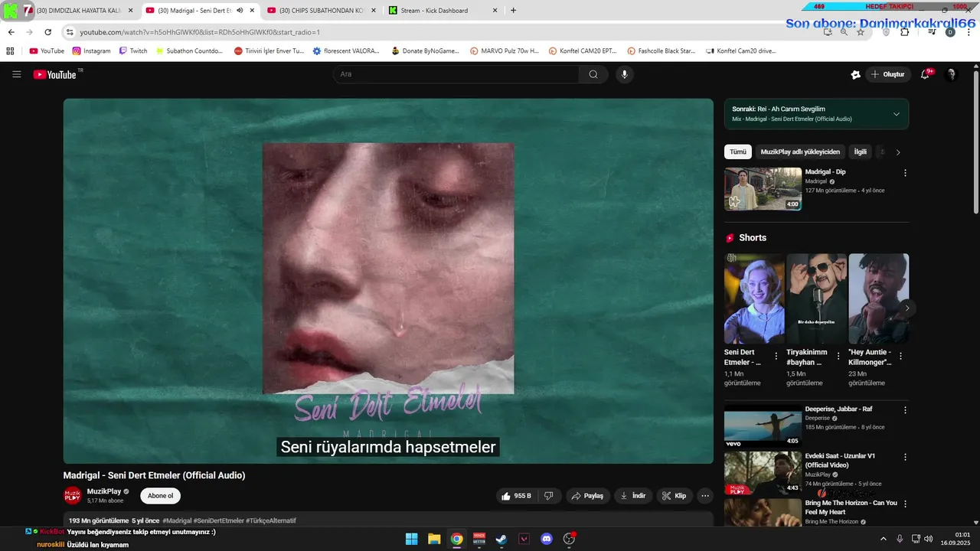
Task: Click the Paylaş share button
Action: pyautogui.click(x=587, y=496)
